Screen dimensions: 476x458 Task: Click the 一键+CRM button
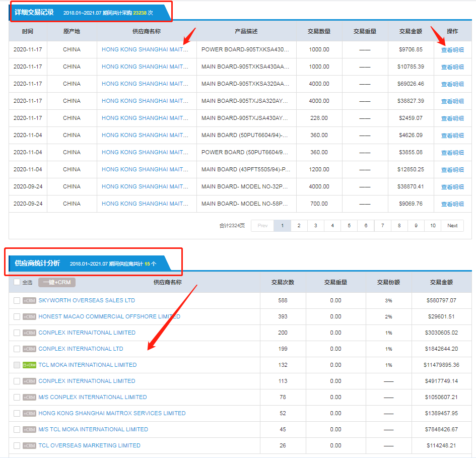(57, 282)
